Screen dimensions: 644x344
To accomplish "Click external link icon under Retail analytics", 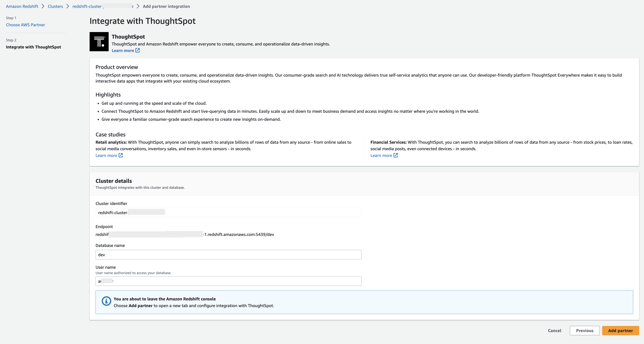I will click(x=121, y=155).
